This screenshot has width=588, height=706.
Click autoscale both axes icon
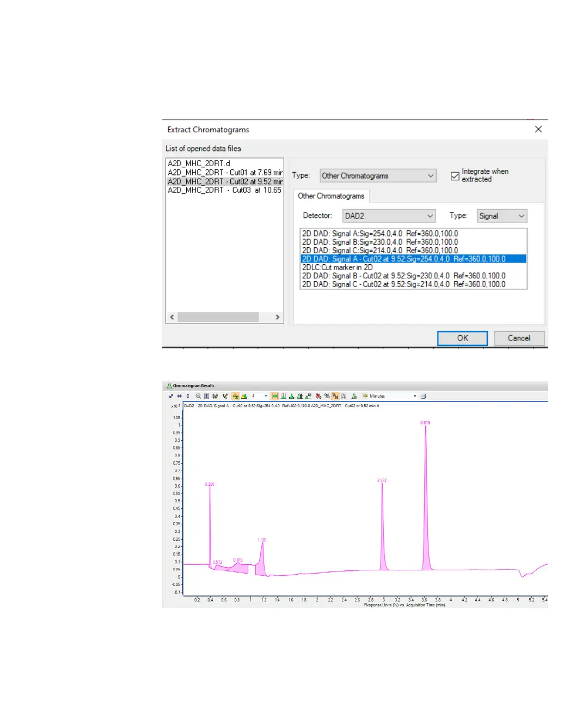point(171,396)
